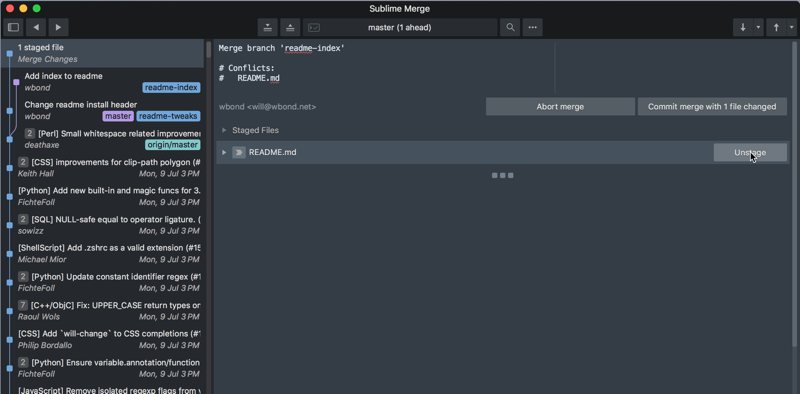Click the commit list scrollbar

click(208, 50)
